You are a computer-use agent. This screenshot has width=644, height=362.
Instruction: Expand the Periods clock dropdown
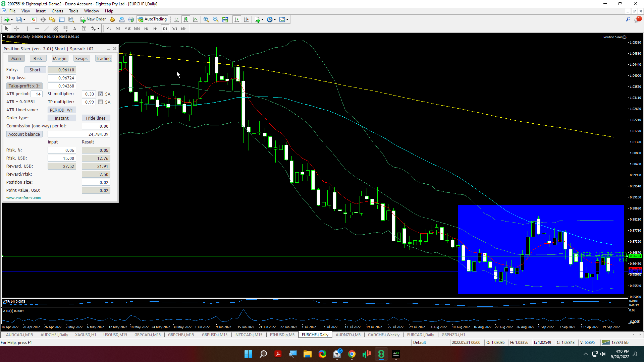click(x=275, y=19)
